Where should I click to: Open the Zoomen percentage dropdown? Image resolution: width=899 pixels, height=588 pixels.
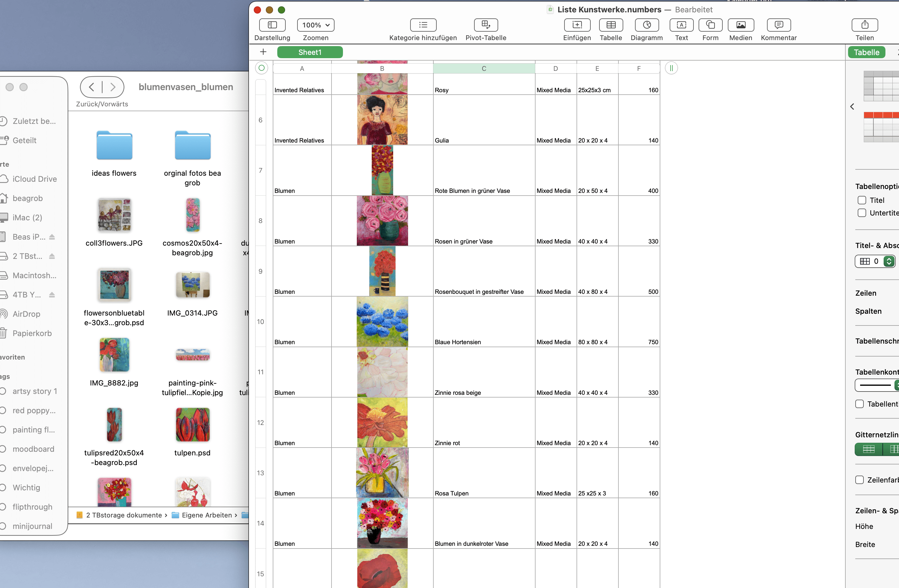point(316,25)
